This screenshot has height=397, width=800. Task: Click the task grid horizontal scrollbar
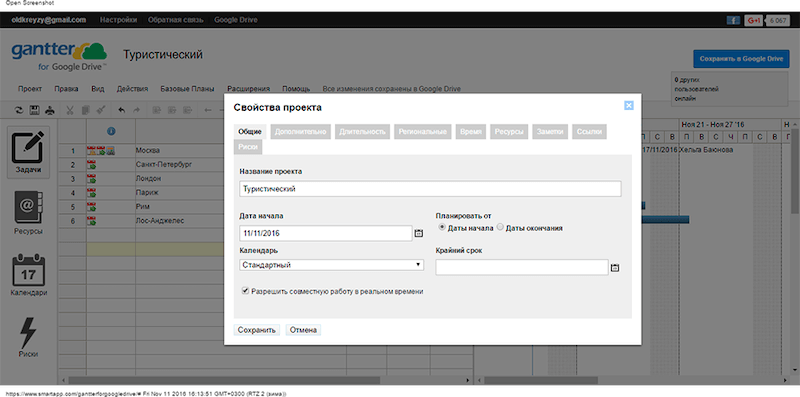224,380
